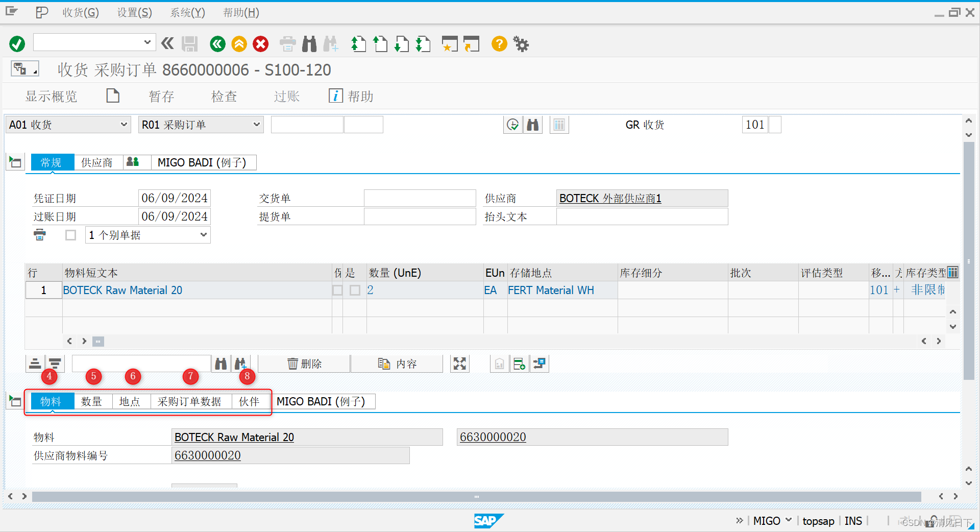This screenshot has width=980, height=532.
Task: Click the fullscreen expand icon next to 内容
Action: pyautogui.click(x=460, y=364)
